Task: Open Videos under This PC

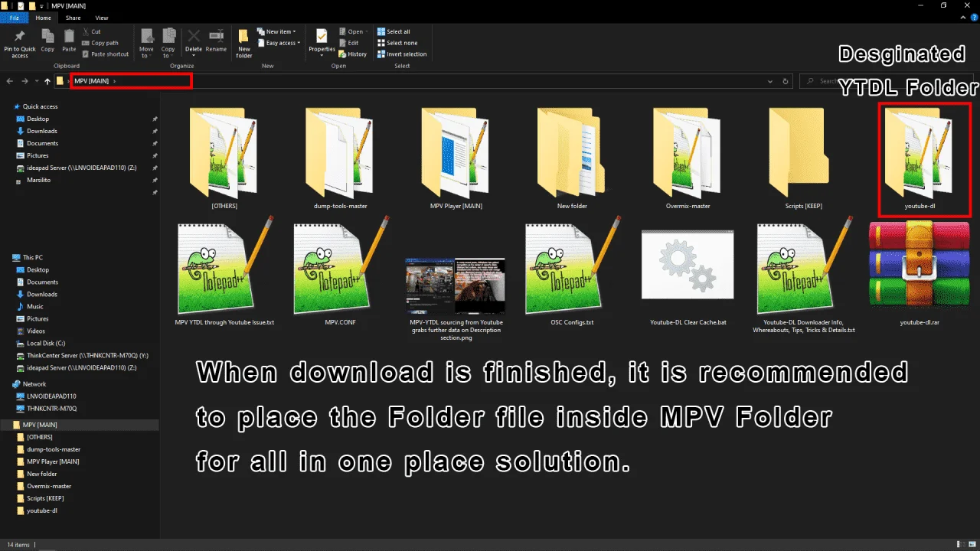Action: (x=35, y=331)
